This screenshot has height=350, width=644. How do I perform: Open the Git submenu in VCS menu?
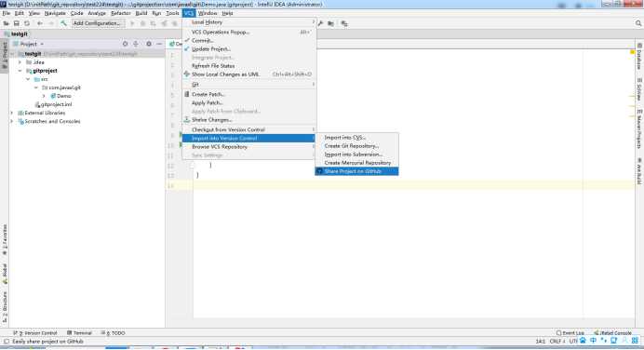[249, 84]
